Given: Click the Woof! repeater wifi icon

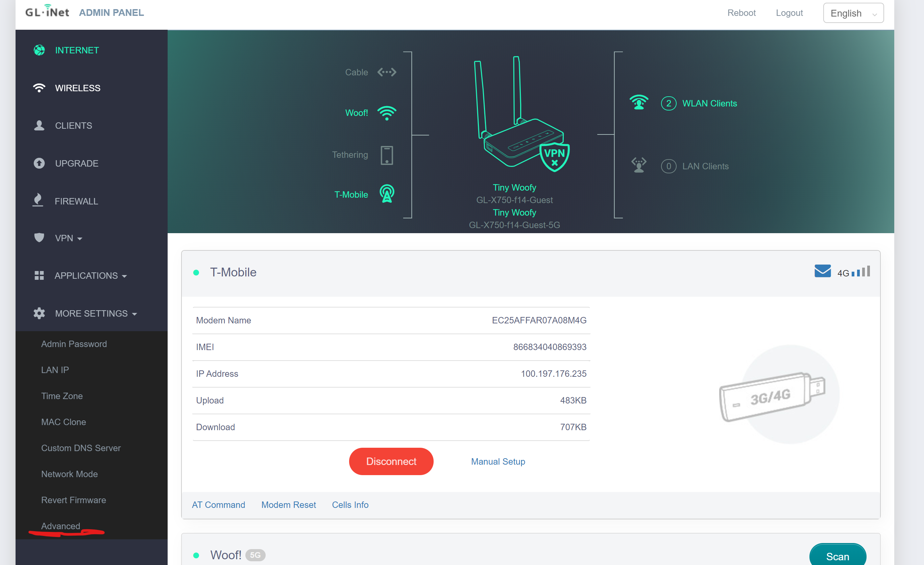Looking at the screenshot, I should point(387,113).
